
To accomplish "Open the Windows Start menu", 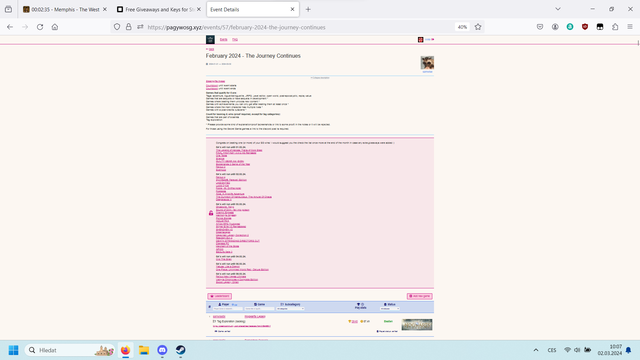I will coord(13,350).
